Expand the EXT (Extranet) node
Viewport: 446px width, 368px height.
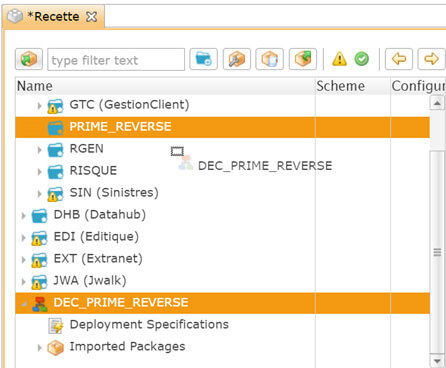pyautogui.click(x=23, y=260)
